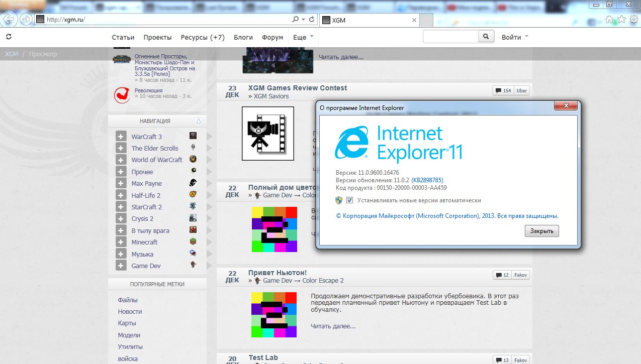Click the Crysis 2 game icon
Screen dimensions: 641x364
(x=193, y=218)
